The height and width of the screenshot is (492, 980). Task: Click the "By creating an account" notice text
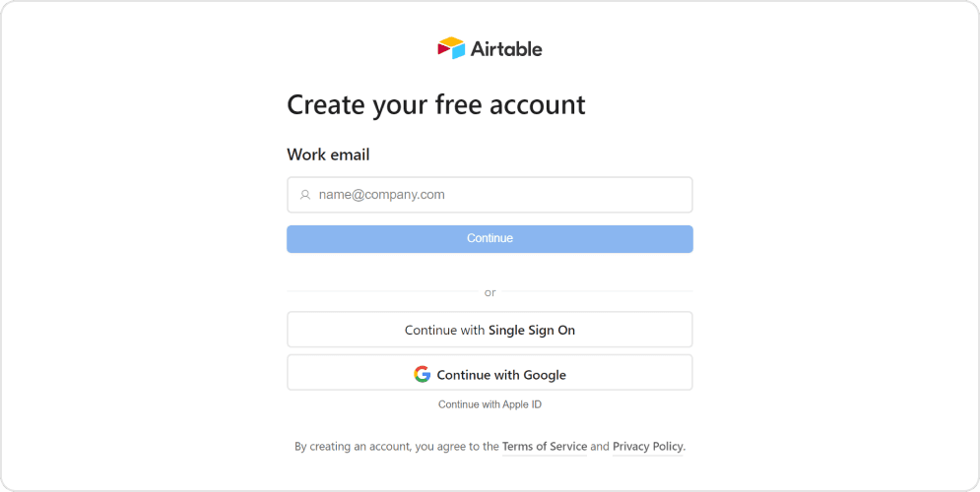(x=354, y=447)
